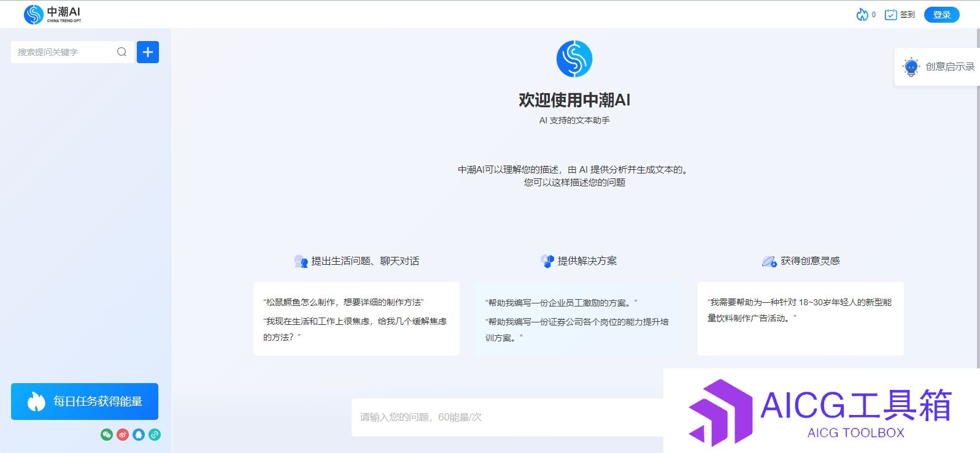
Task: Select the 新型能量饮料制作广告活动 example prompt
Action: point(800,310)
